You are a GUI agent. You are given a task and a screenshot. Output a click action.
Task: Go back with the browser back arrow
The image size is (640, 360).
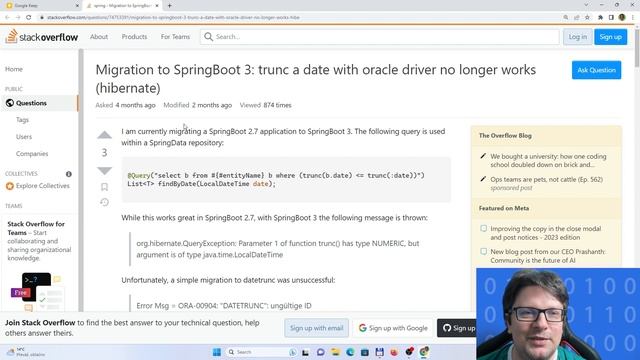(x=7, y=18)
